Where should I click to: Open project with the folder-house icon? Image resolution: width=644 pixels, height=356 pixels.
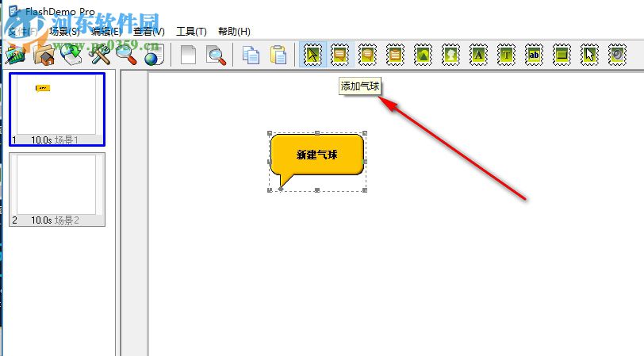click(x=44, y=55)
